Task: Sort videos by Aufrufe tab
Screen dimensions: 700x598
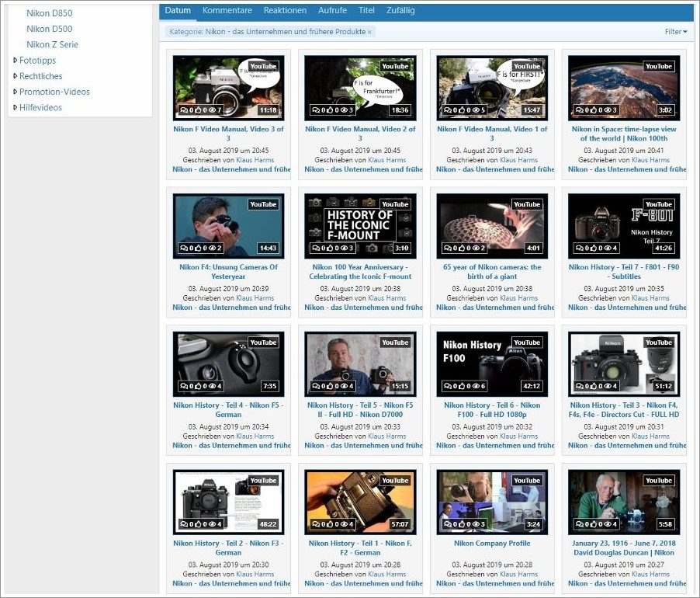Action: point(332,10)
